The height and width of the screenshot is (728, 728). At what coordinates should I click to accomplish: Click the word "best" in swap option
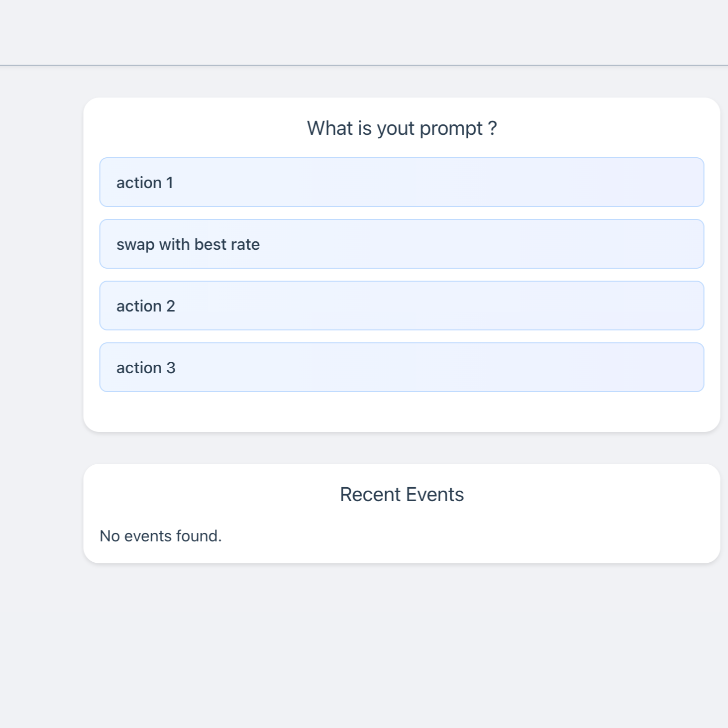(210, 244)
